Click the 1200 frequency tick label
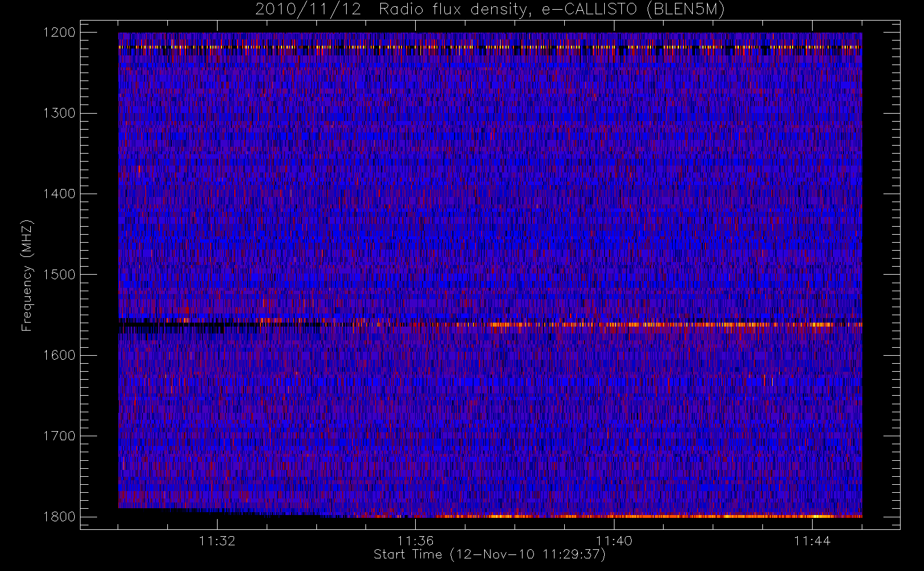 click(x=59, y=33)
